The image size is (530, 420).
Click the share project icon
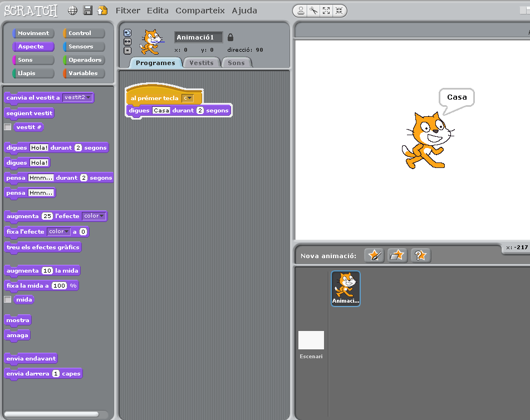point(102,11)
